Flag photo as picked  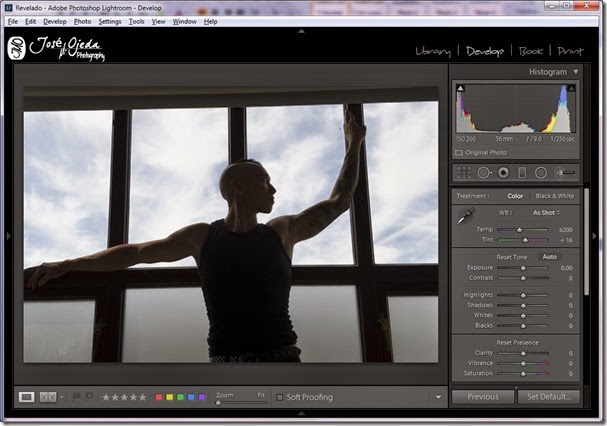click(77, 397)
